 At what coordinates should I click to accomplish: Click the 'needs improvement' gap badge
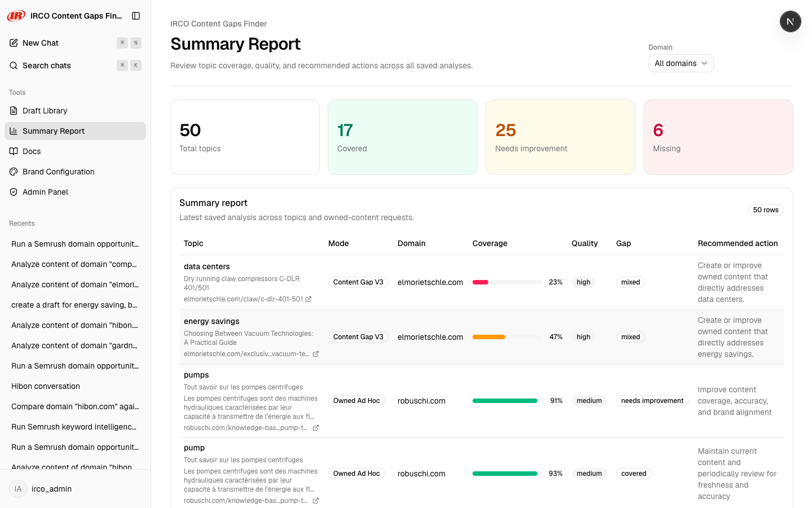(x=652, y=401)
